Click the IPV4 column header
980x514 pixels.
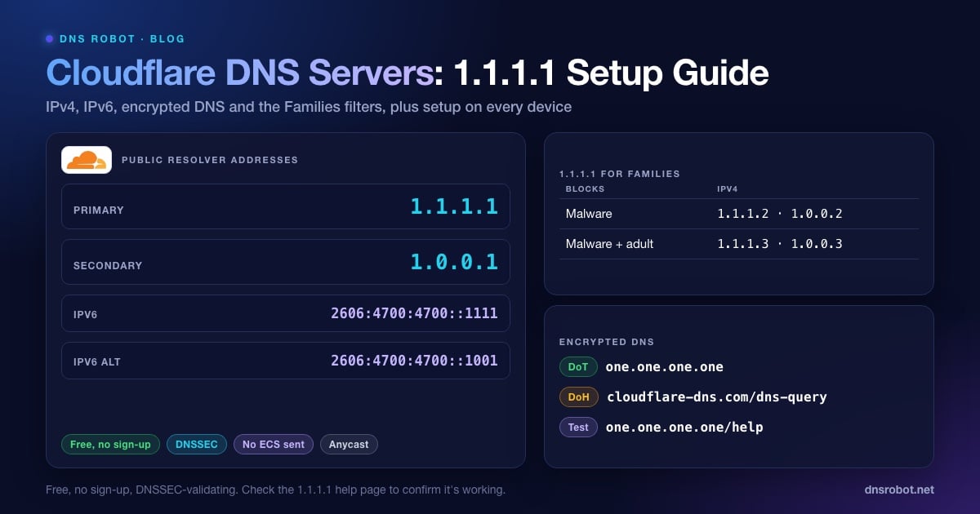click(728, 188)
